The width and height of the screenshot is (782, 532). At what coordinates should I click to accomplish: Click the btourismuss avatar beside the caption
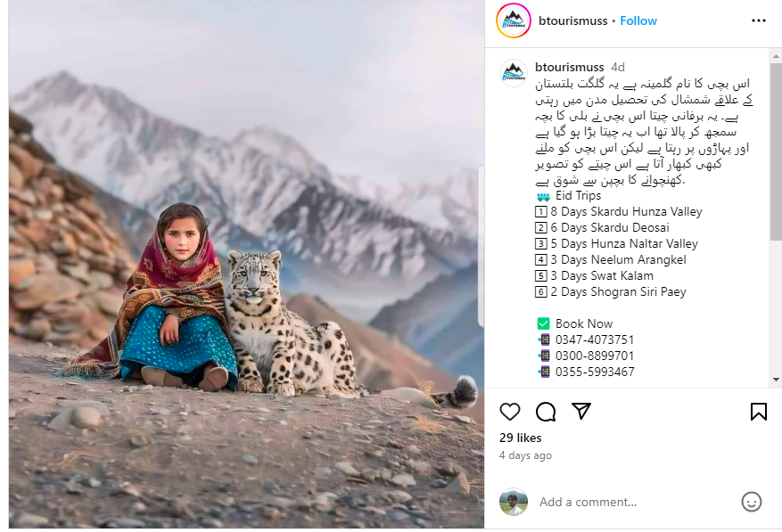[514, 73]
